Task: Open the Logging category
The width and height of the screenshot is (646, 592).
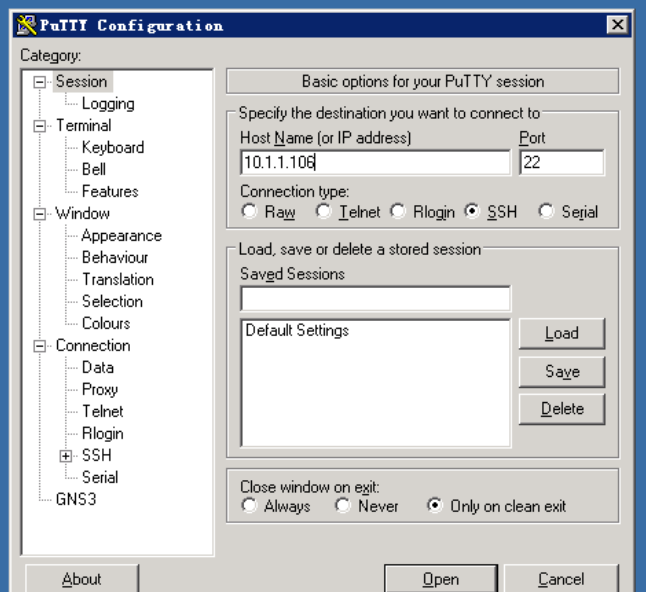Action: [108, 104]
